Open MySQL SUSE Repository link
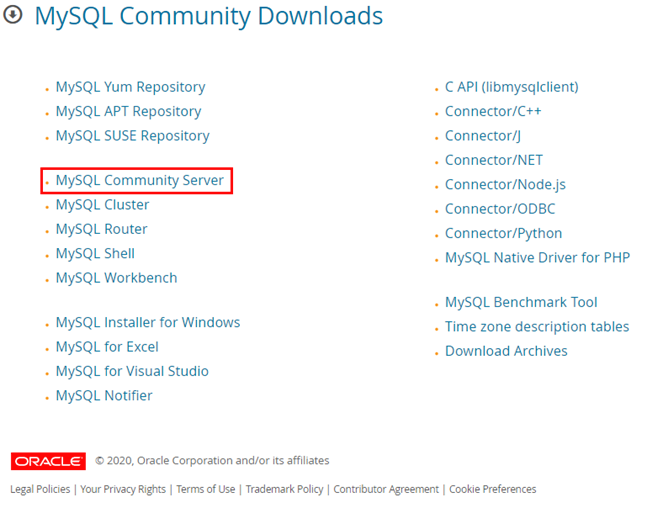 (x=132, y=136)
